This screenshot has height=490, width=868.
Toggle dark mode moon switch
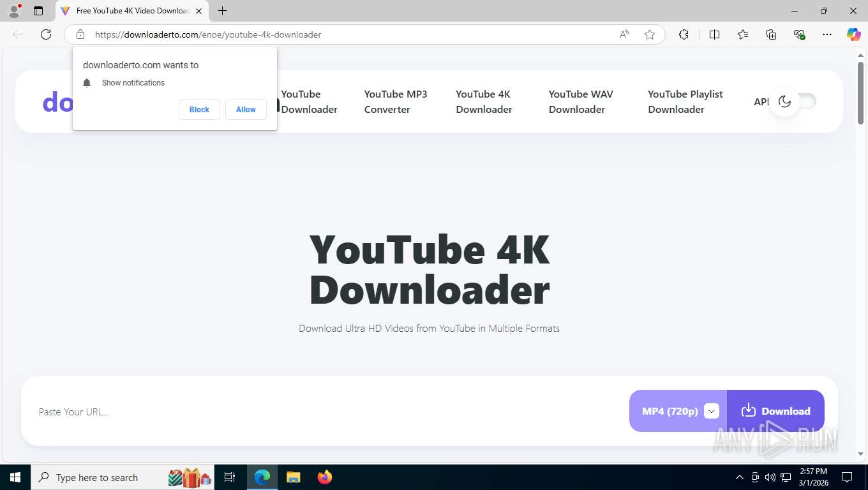tap(792, 101)
